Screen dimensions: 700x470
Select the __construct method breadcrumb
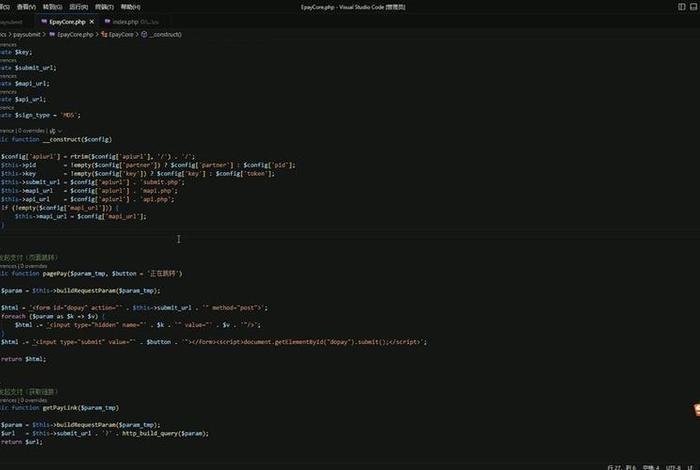pyautogui.click(x=165, y=34)
